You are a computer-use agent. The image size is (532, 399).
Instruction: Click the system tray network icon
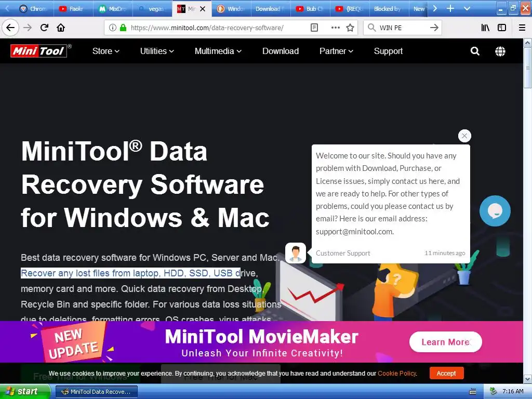pyautogui.click(x=494, y=391)
